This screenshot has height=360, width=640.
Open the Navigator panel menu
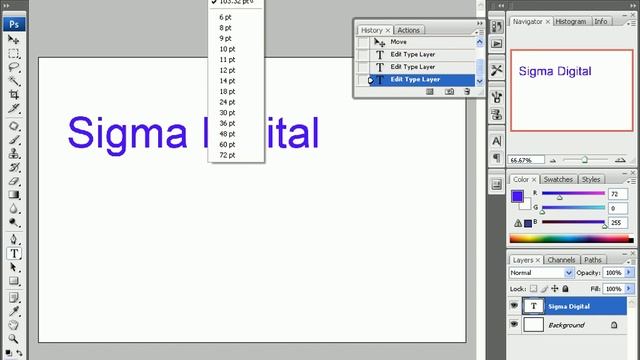coord(631,23)
